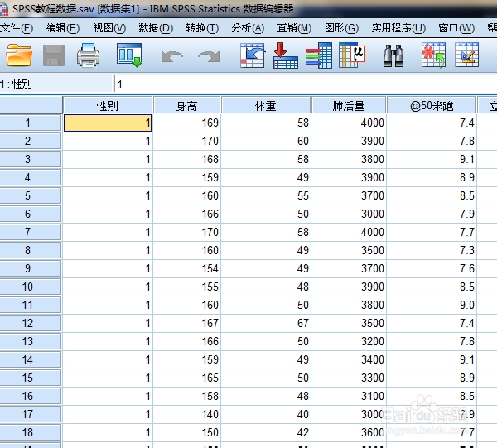Click the Insert variable icon
The image size is (497, 448).
point(466,55)
